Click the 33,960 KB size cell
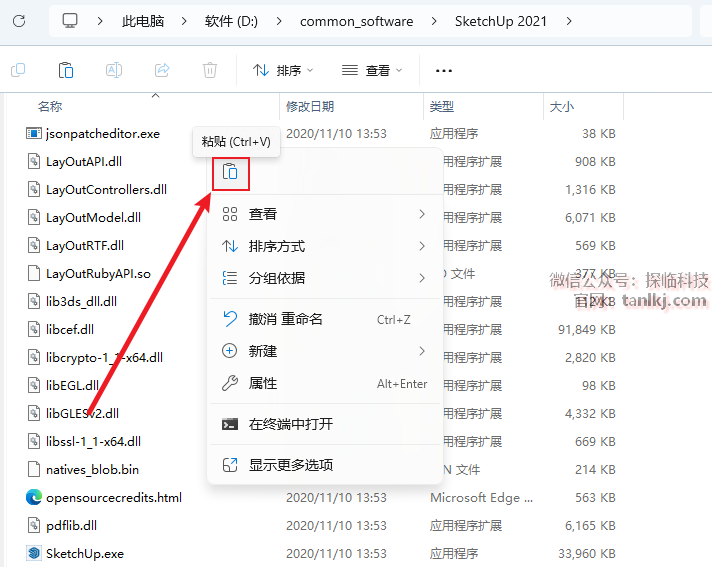 coord(587,554)
